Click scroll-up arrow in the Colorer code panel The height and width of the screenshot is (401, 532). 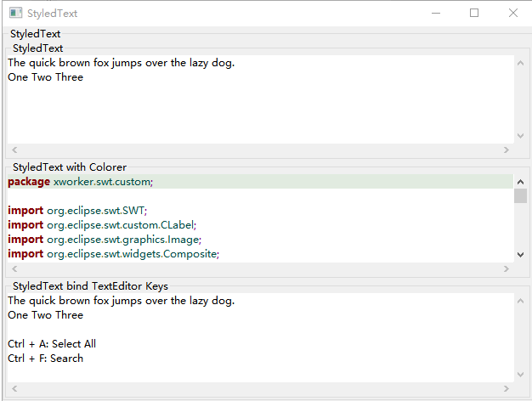(x=520, y=181)
